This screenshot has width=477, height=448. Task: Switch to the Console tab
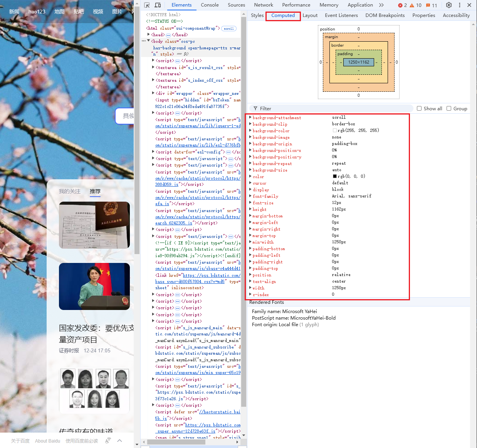[210, 5]
